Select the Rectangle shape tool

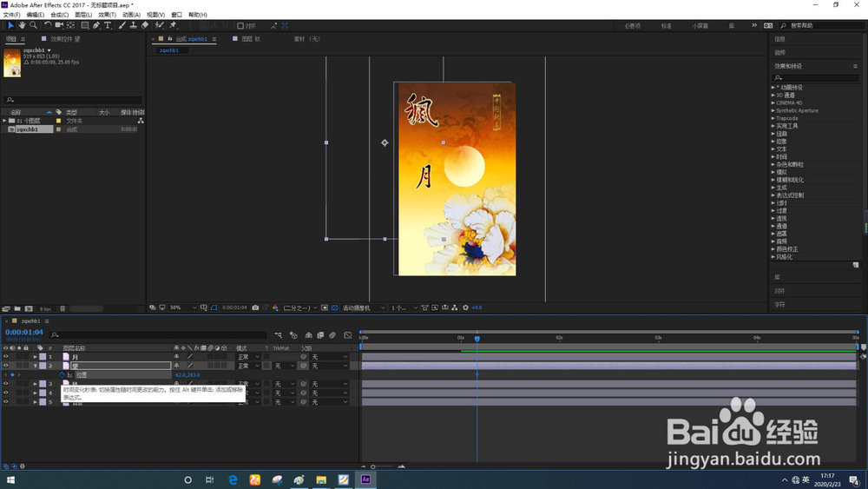point(85,25)
